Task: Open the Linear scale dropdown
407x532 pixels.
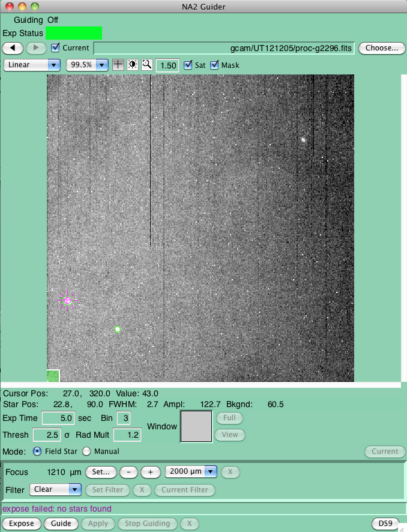Action: (x=32, y=65)
